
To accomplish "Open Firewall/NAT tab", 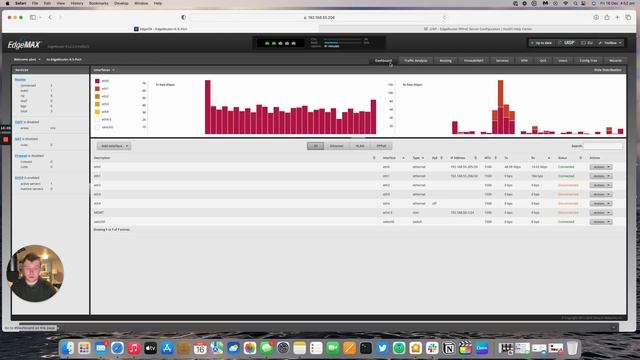I will tap(473, 60).
